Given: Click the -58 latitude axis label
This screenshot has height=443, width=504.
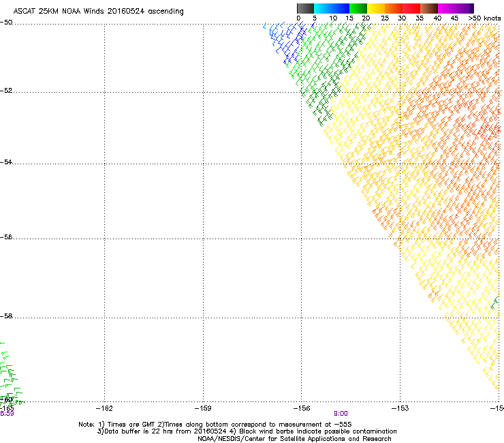Looking at the screenshot, I should pos(6,316).
